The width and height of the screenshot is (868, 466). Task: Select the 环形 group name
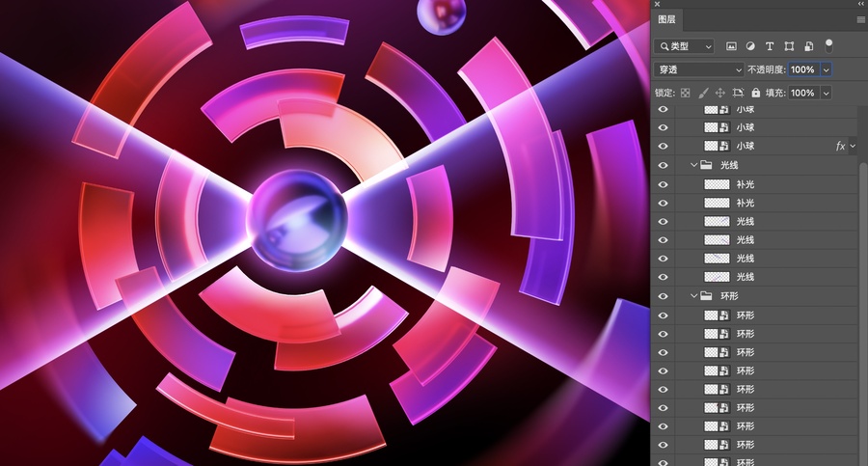pyautogui.click(x=729, y=296)
